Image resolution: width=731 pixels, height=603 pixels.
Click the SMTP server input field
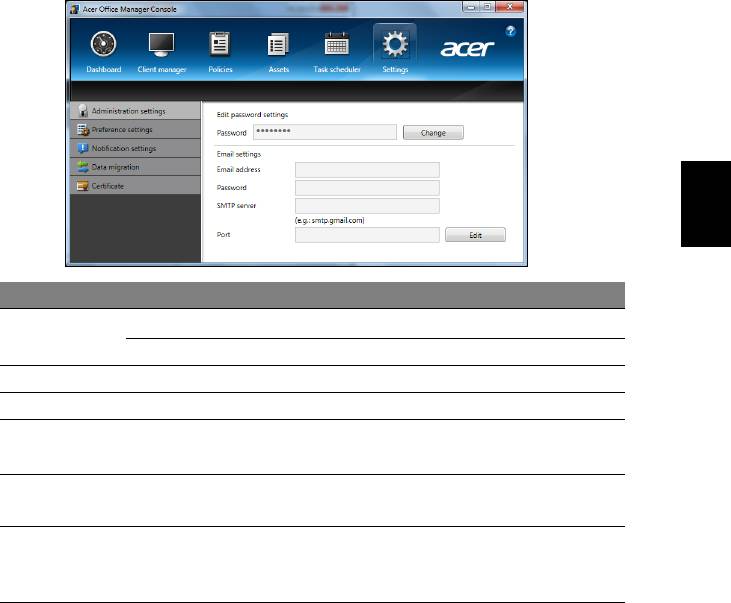coord(367,206)
